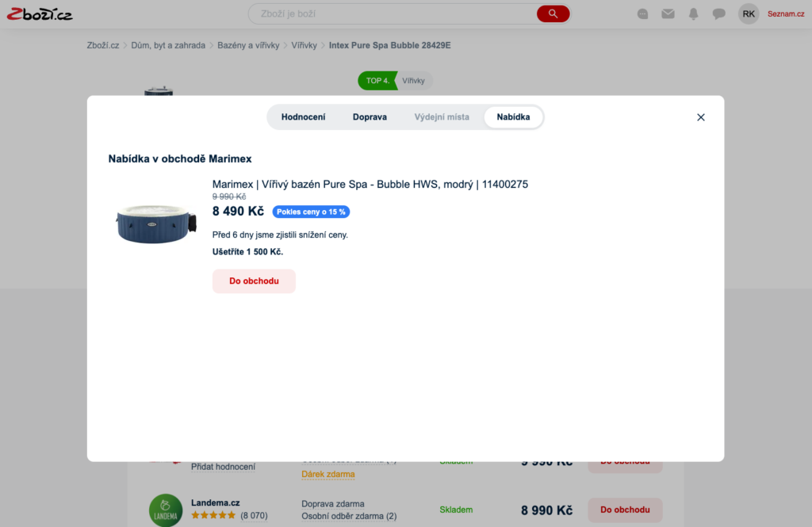Open the chat bubble icon left of the mail icon
Image resolution: width=812 pixels, height=527 pixels.
click(x=642, y=14)
